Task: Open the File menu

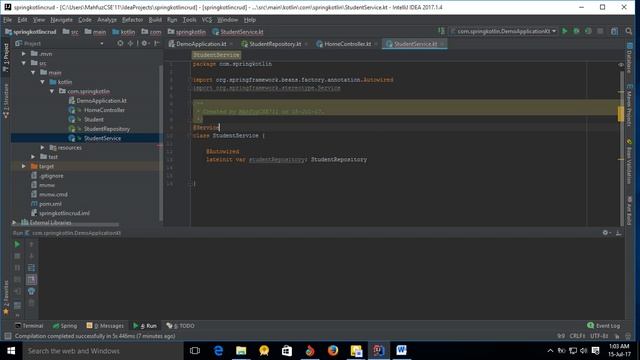Action: click(7, 20)
